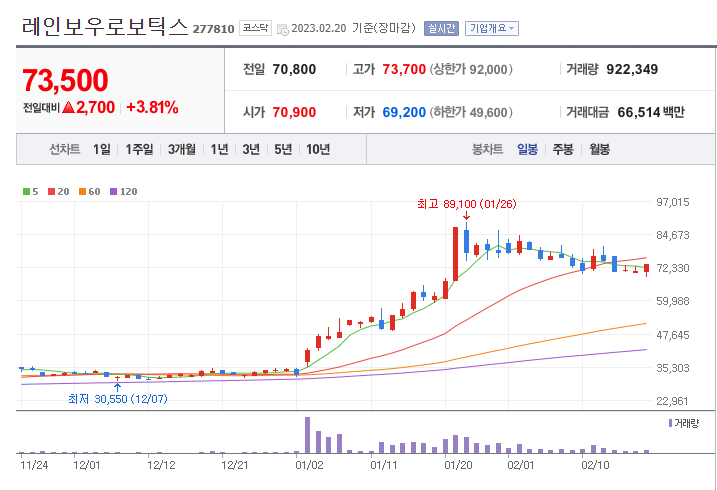Click the 전일 value 70,800

(x=294, y=69)
